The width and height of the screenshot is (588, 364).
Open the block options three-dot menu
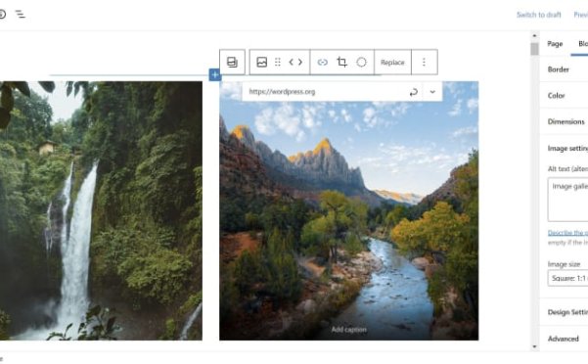pyautogui.click(x=425, y=62)
